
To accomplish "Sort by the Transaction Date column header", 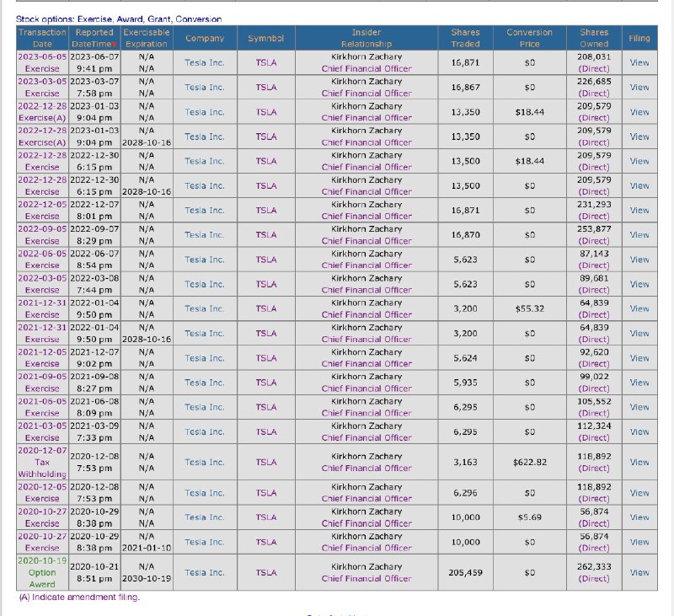I will click(42, 38).
